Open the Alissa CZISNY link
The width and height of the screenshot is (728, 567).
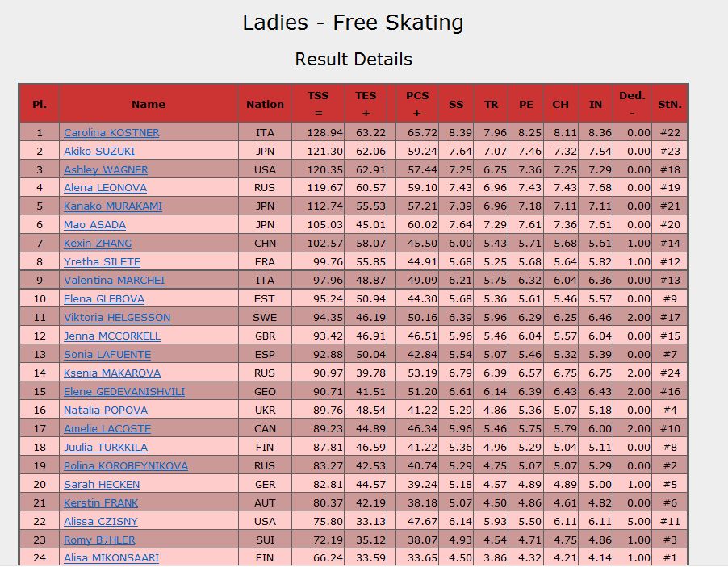point(101,522)
